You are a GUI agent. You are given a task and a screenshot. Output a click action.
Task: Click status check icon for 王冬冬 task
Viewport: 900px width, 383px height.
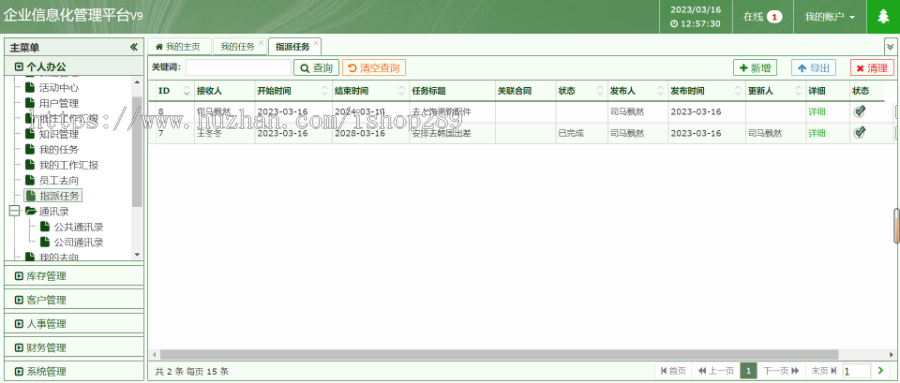(859, 133)
